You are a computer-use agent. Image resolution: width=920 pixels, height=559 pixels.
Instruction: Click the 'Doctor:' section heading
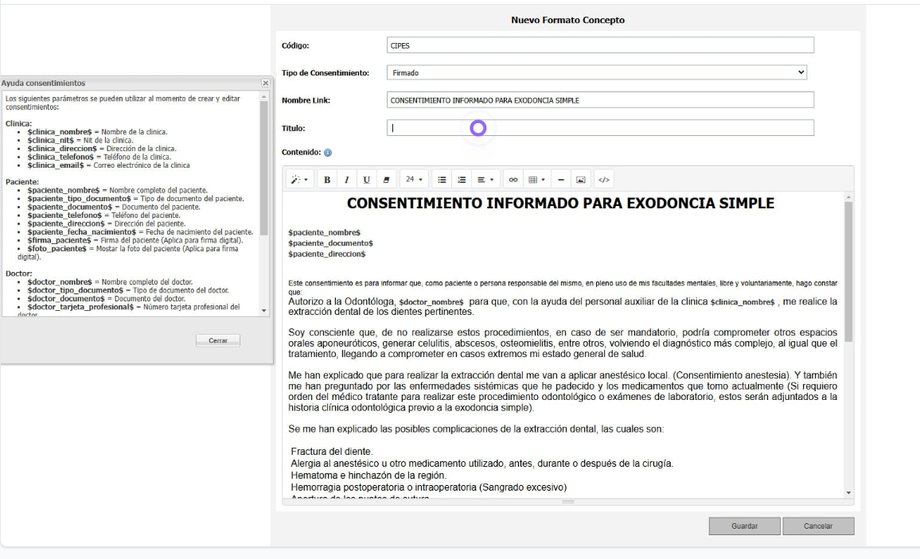(19, 273)
